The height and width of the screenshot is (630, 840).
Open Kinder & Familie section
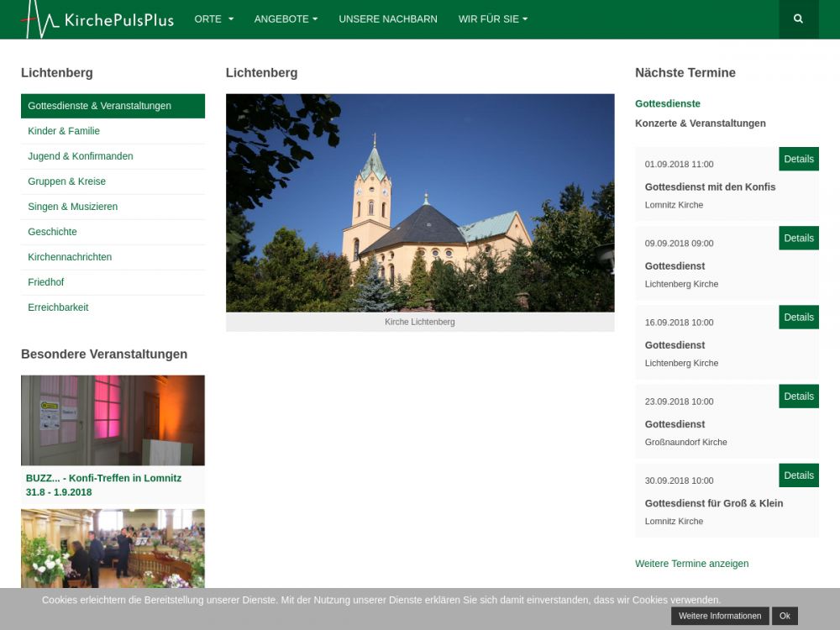pyautogui.click(x=64, y=131)
